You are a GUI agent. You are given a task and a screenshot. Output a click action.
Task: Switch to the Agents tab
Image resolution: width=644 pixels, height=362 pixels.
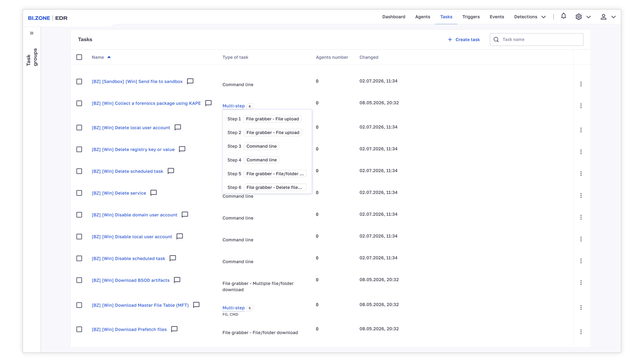(x=422, y=17)
